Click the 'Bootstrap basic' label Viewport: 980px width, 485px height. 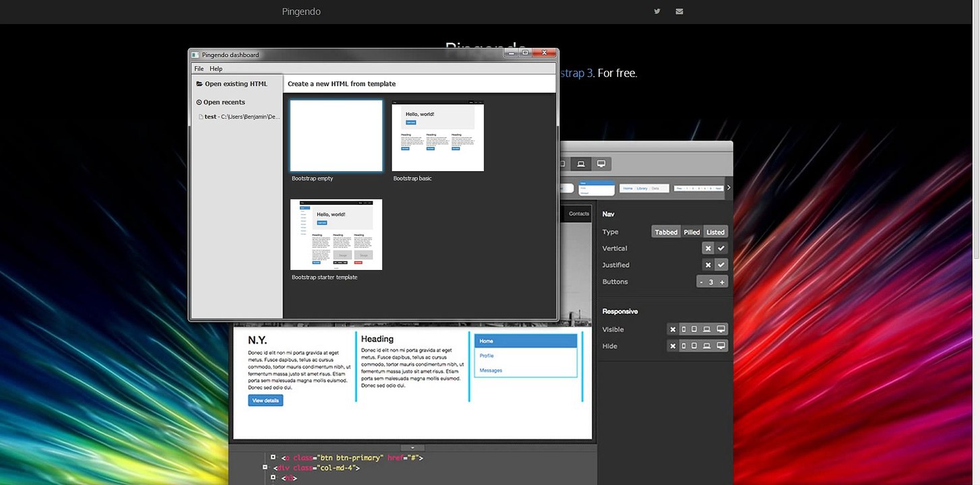tap(412, 179)
